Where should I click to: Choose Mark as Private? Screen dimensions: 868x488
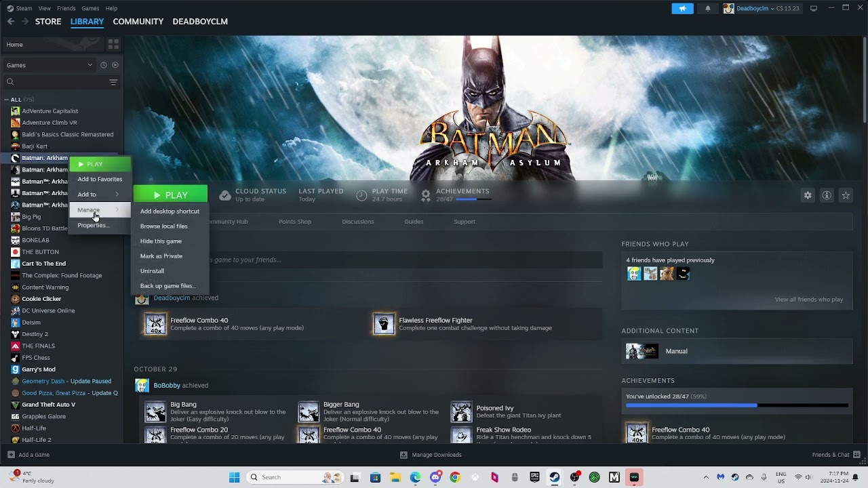point(170,256)
